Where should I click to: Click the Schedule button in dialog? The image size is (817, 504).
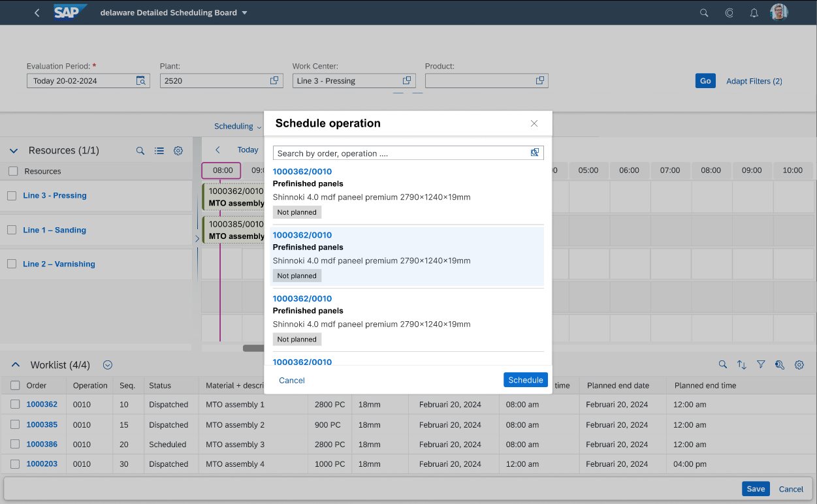pos(525,380)
